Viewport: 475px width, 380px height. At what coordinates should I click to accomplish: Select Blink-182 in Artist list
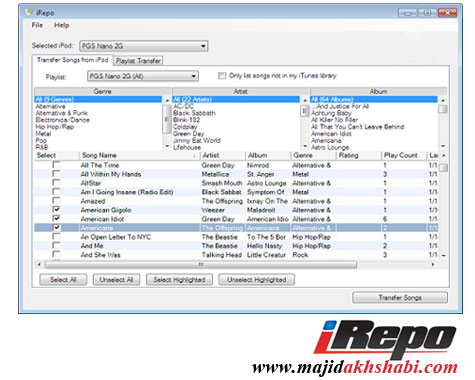click(x=186, y=120)
